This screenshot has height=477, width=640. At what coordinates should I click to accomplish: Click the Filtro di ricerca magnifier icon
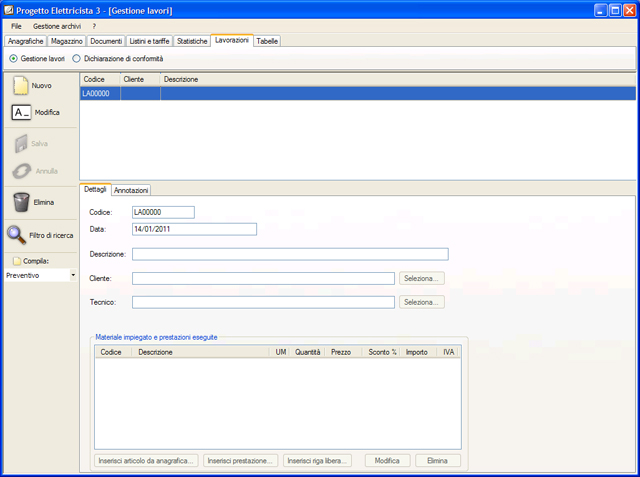16,235
